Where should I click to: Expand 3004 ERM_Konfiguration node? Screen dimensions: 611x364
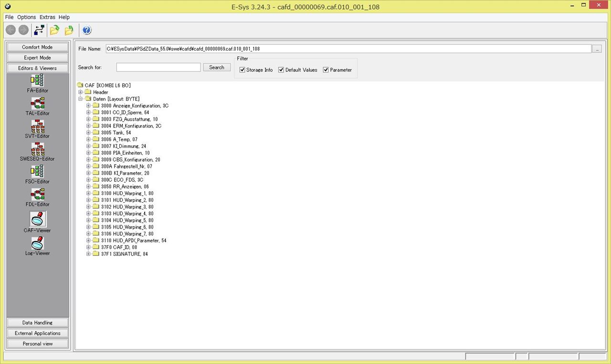(x=88, y=126)
